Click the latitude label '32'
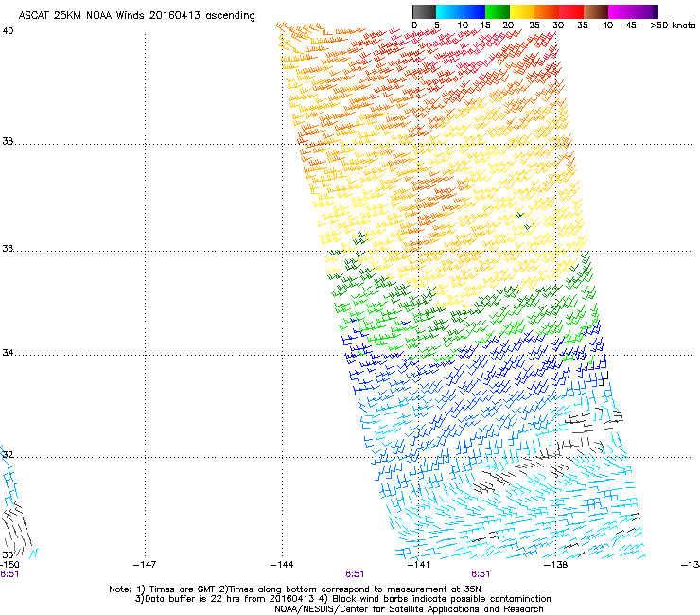This screenshot has width=700, height=615. pos(8,455)
